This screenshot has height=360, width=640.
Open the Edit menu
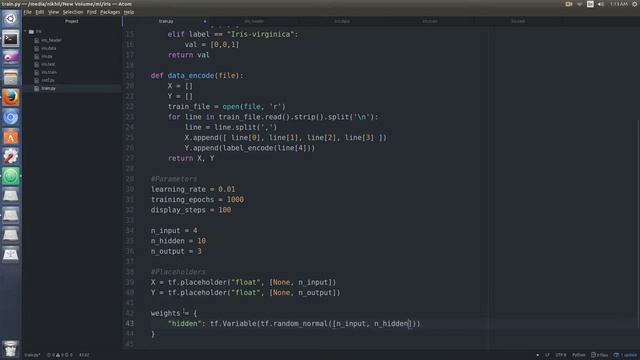pos(40,12)
